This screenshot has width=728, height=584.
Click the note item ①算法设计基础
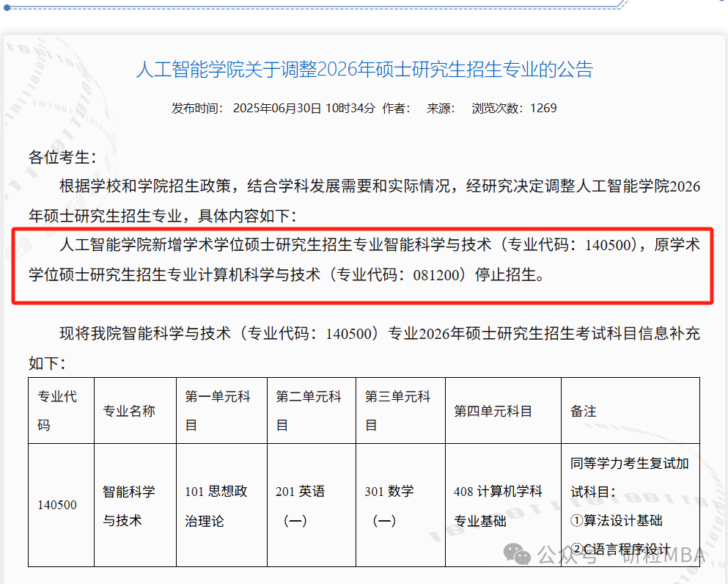(616, 520)
